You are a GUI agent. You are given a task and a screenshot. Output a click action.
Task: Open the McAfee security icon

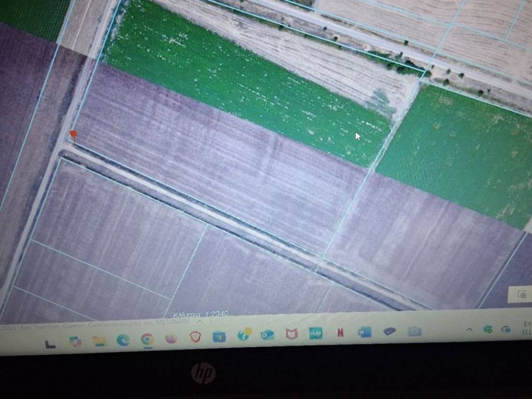(292, 334)
